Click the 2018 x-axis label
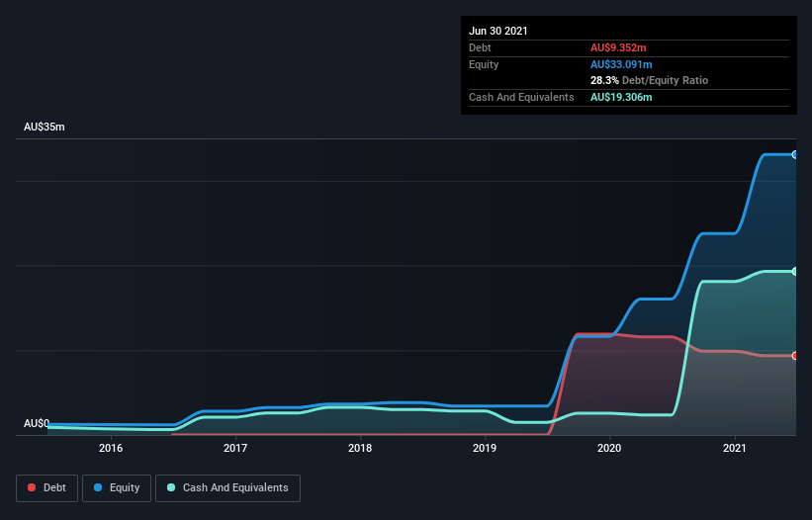This screenshot has width=812, height=520. tap(360, 448)
